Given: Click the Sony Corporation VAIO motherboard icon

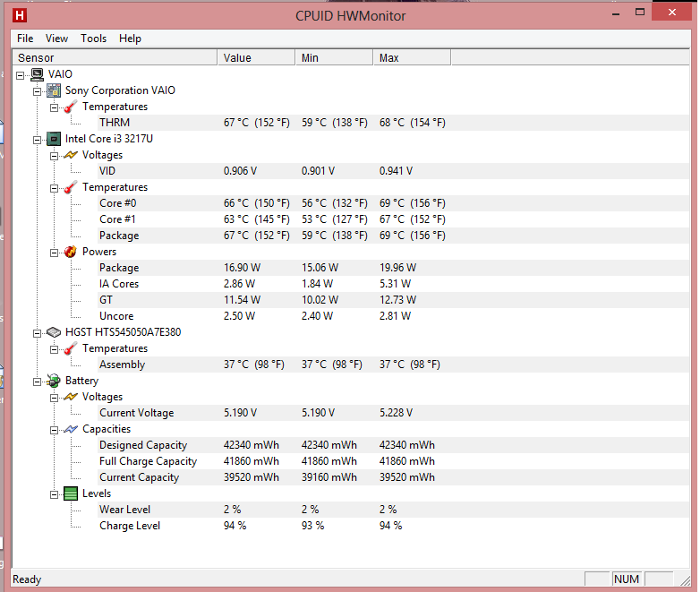Looking at the screenshot, I should [54, 90].
